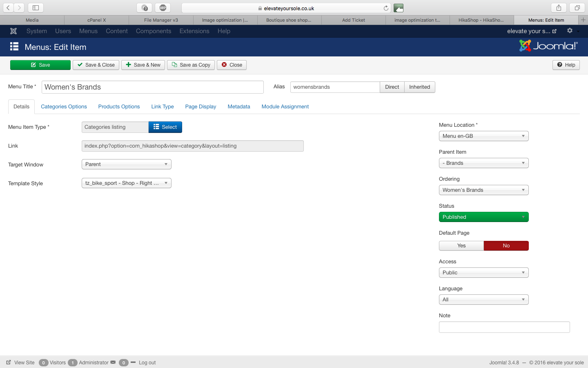Click the Safari address bar
588x368 pixels.
coord(286,8)
